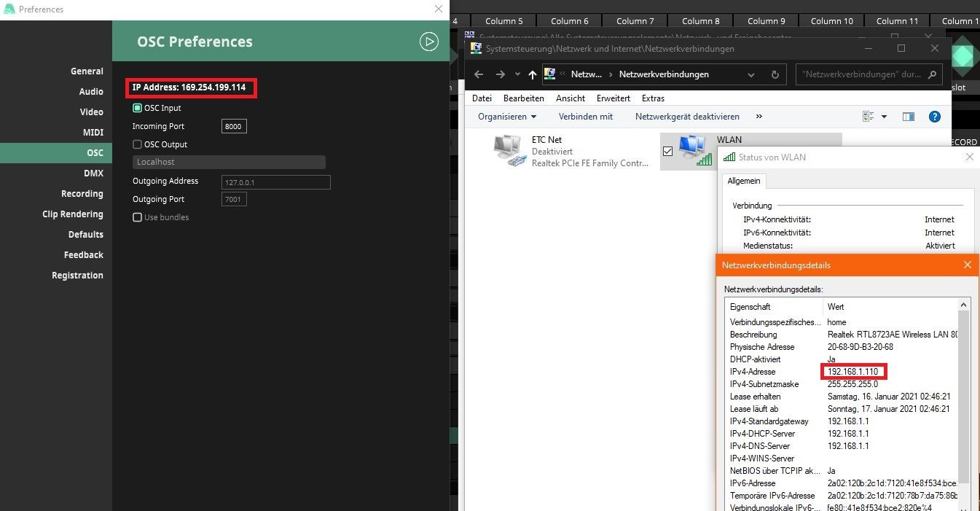Image resolution: width=980 pixels, height=511 pixels.
Task: Click the blue help question mark icon
Action: (934, 117)
